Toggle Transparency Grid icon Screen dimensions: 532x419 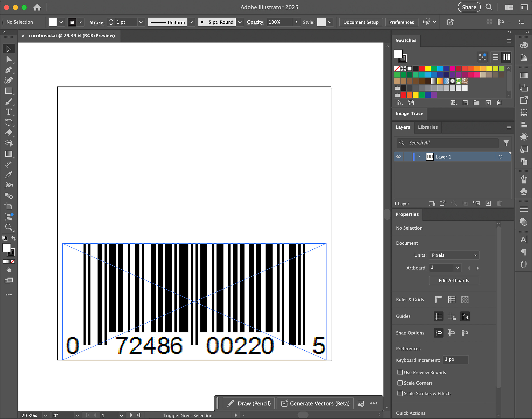465,300
